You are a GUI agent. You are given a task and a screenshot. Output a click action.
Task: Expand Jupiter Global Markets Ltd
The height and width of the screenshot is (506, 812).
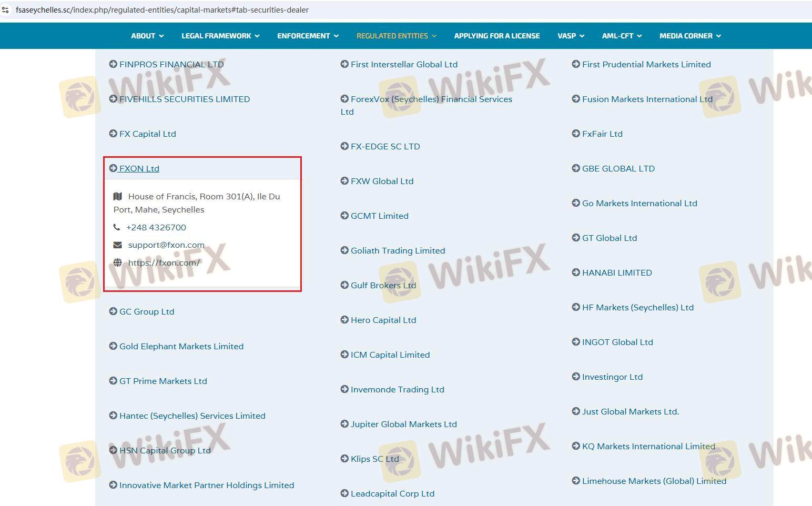tap(399, 424)
